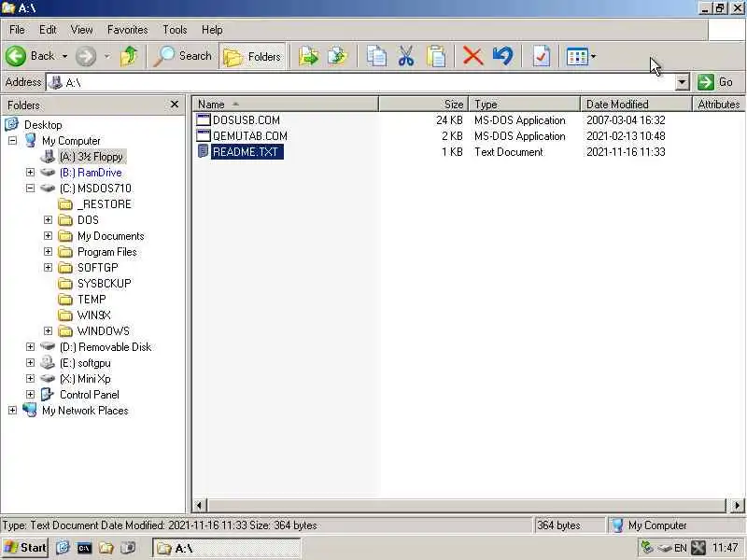Open Properties with the checkmark sheet icon

tap(542, 56)
